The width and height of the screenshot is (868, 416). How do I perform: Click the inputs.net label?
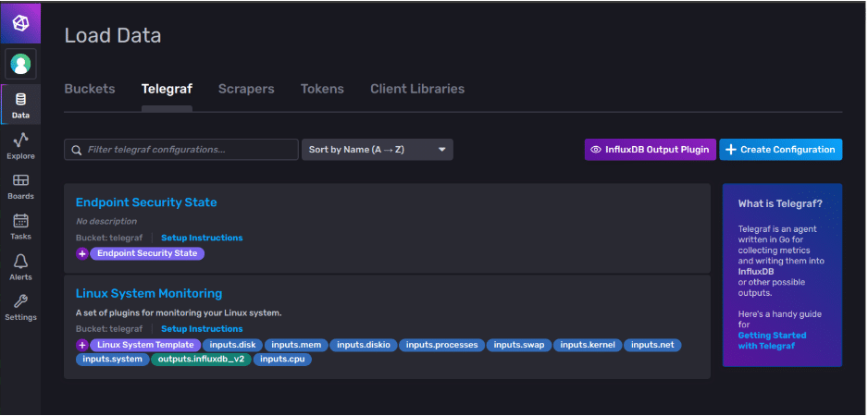pyautogui.click(x=652, y=345)
